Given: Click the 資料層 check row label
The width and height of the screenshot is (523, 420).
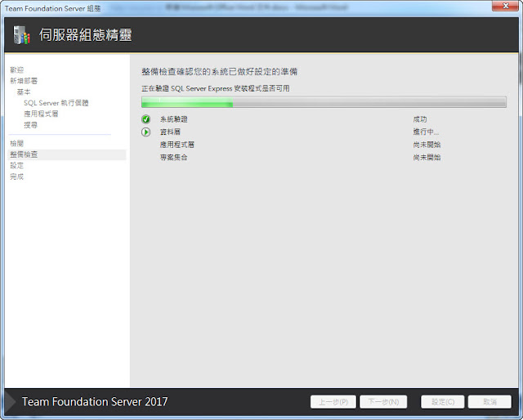Looking at the screenshot, I should (x=170, y=132).
